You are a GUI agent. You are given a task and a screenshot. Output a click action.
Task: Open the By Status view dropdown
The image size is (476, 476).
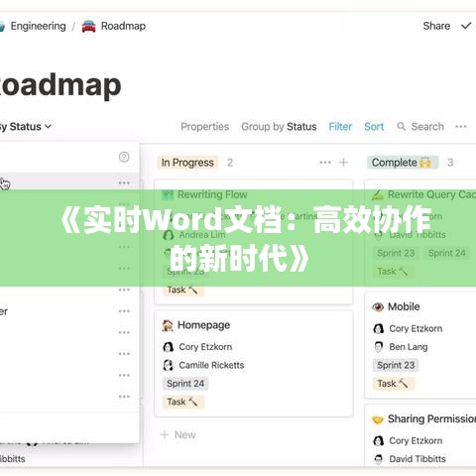(26, 127)
